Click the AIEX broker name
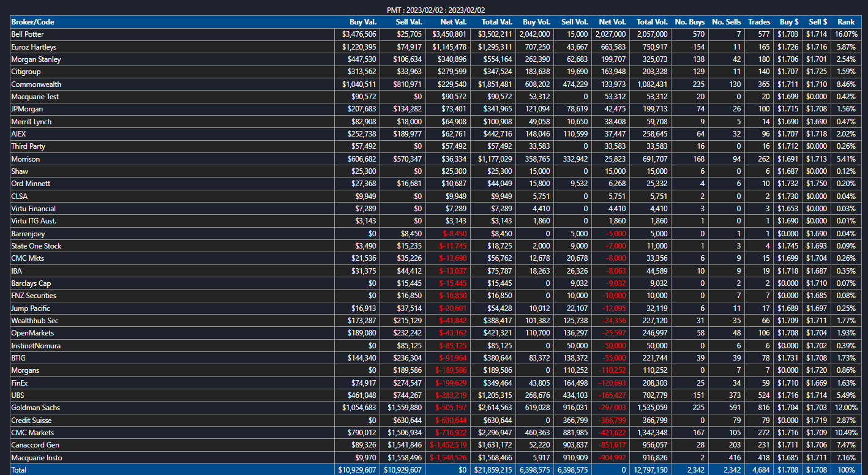The image size is (868, 475). click(18, 134)
